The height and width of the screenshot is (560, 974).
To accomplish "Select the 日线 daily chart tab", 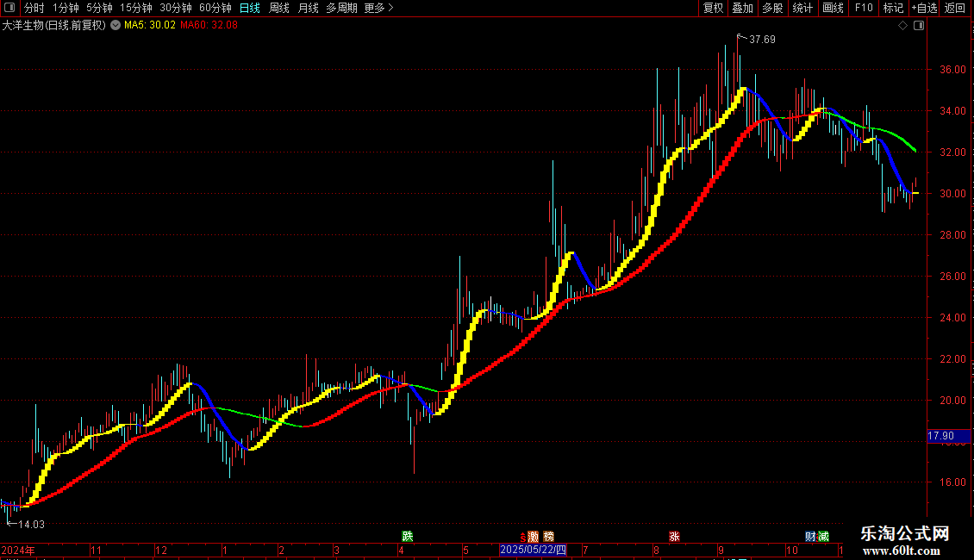I will (250, 8).
